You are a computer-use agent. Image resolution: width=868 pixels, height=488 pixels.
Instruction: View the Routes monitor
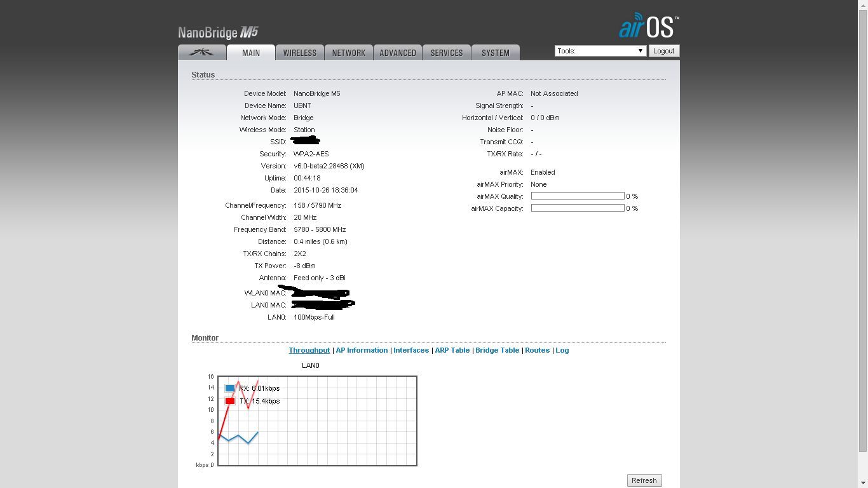[538, 350]
